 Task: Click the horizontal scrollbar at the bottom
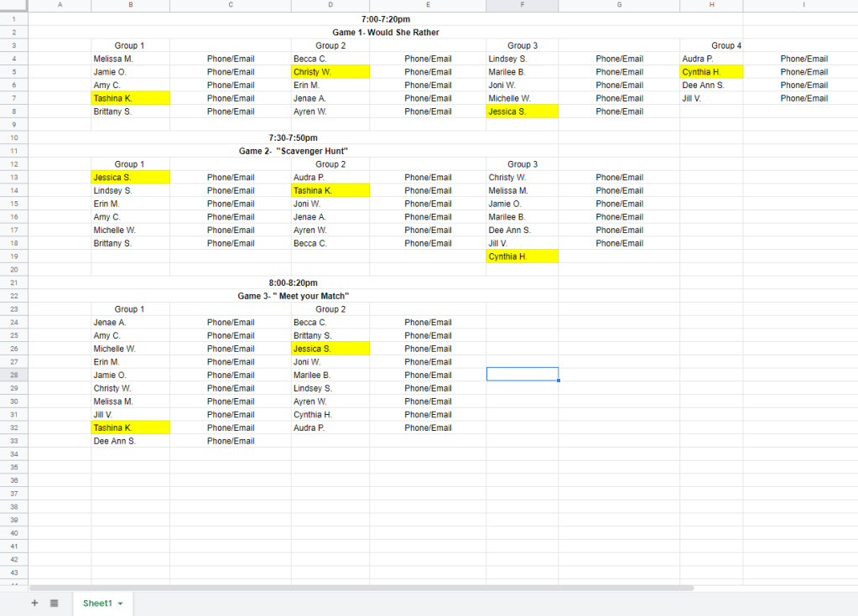coord(361,588)
